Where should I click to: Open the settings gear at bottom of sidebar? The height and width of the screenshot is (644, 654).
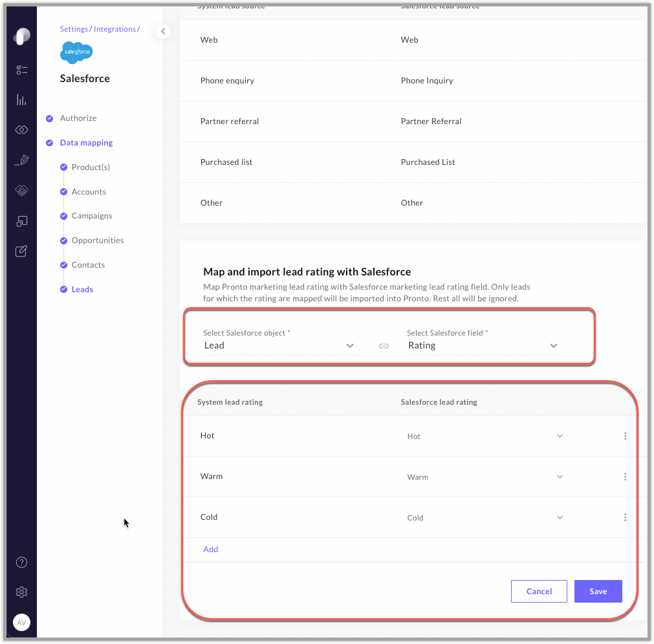21,592
